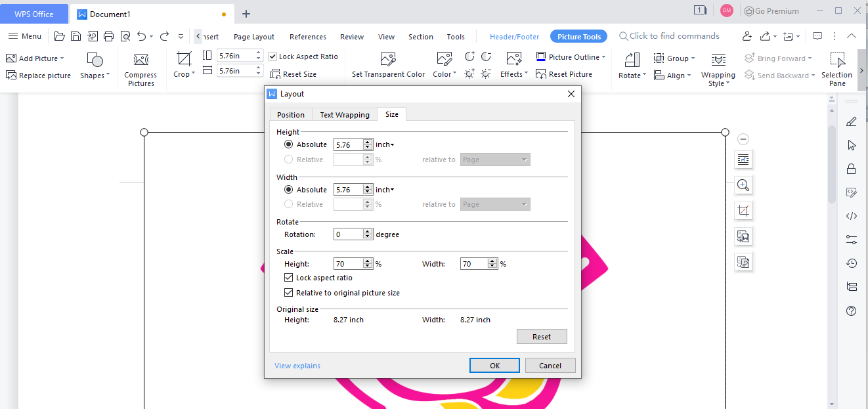The height and width of the screenshot is (409, 868).
Task: Switch to the Text Wrapping tab
Action: tap(345, 115)
